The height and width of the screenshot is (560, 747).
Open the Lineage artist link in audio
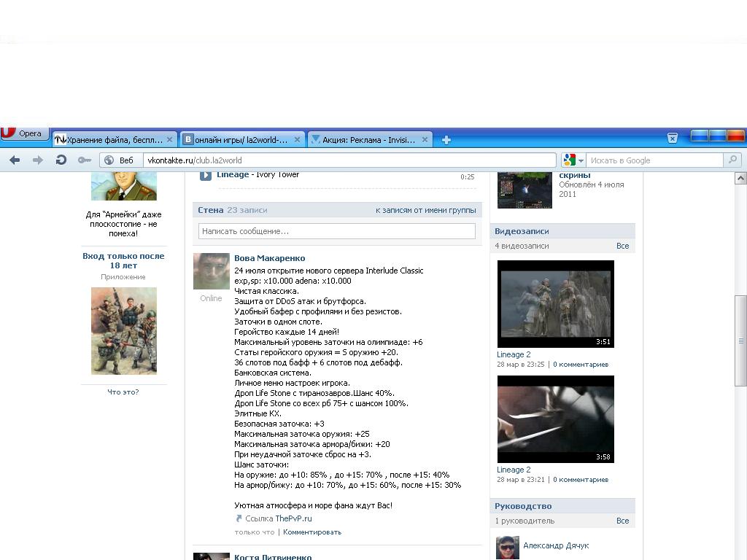(x=233, y=175)
